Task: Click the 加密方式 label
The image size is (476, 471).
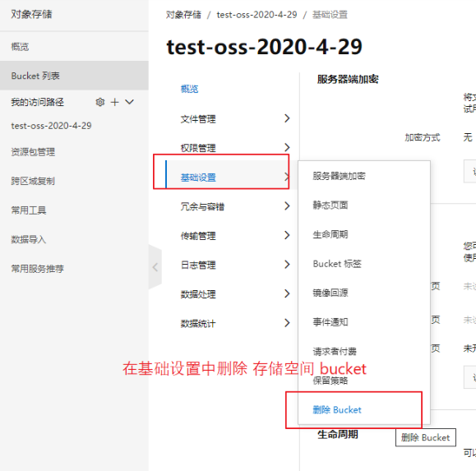Action: 423,137
